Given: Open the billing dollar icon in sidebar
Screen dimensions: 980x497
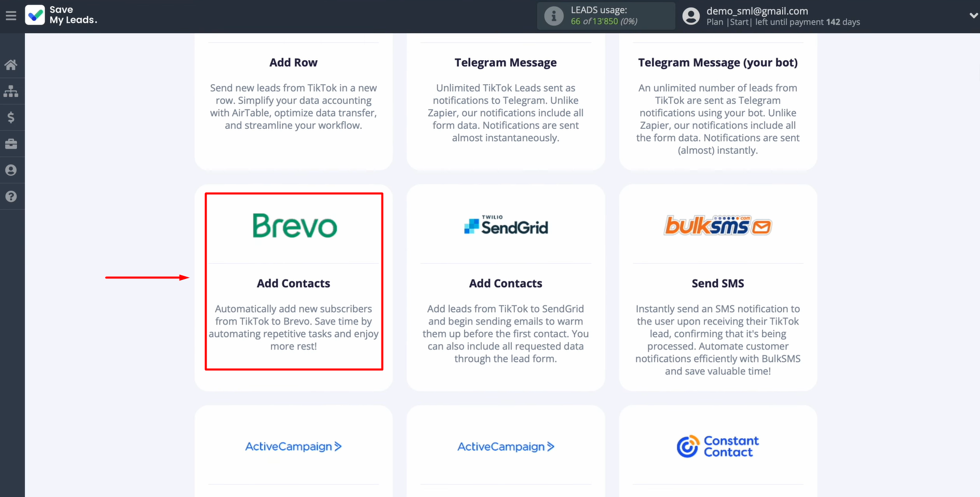Looking at the screenshot, I should (x=11, y=117).
